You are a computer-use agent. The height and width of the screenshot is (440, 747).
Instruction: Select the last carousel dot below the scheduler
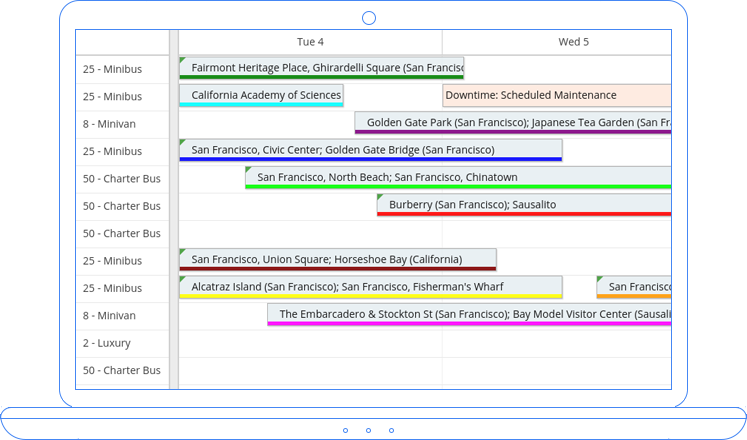[x=391, y=430]
